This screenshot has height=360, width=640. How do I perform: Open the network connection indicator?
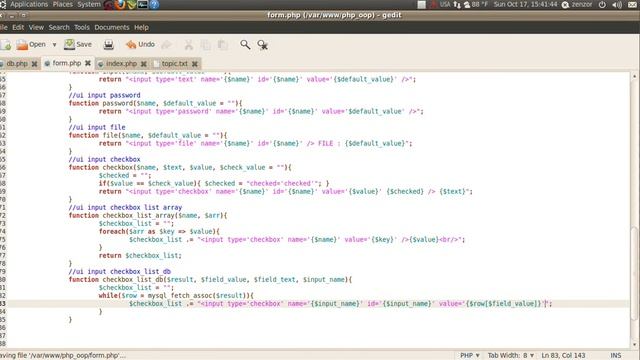pos(457,5)
